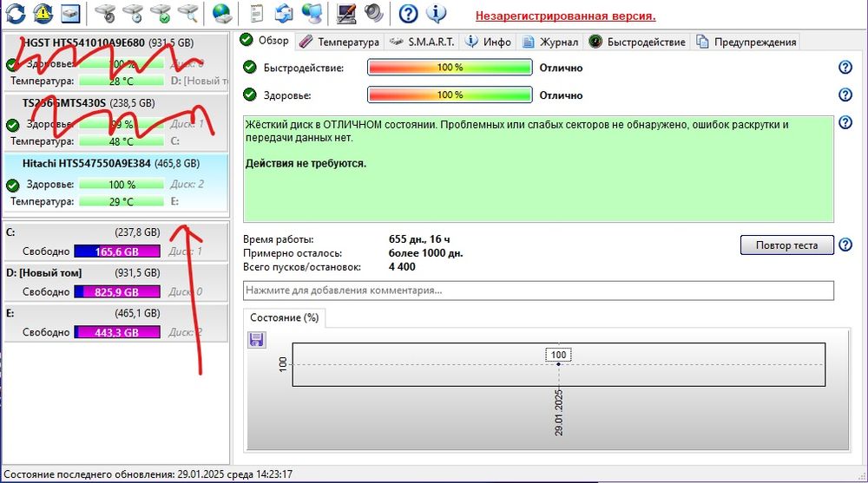This screenshot has height=483, width=868.
Task: Select the TS256GMTS430S disk entry
Action: [115, 122]
